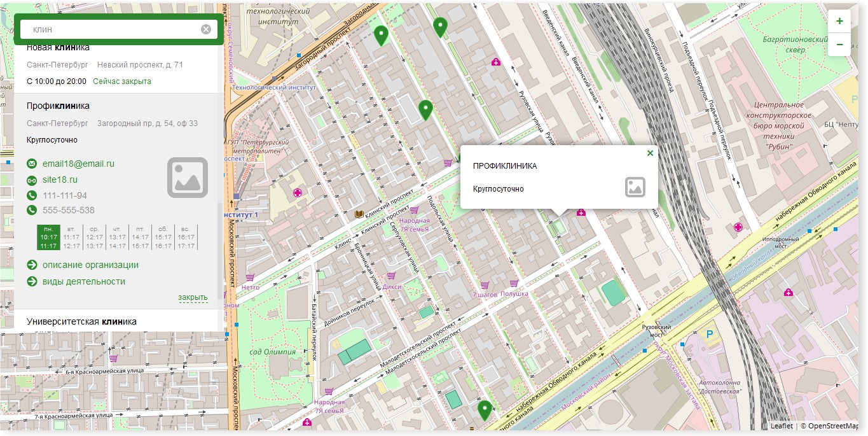Click the "Дикси" shop cart icon
The image size is (868, 436).
[x=392, y=276]
